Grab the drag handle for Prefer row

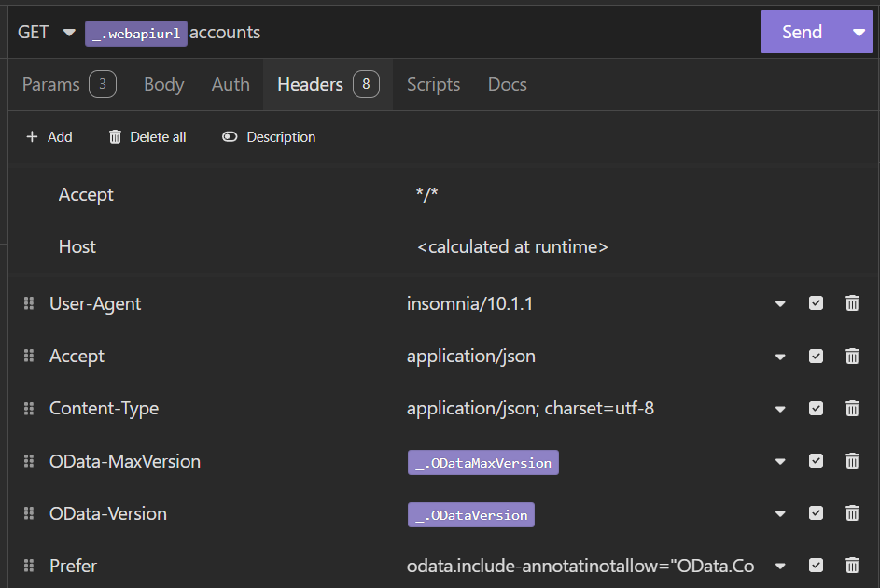(29, 566)
